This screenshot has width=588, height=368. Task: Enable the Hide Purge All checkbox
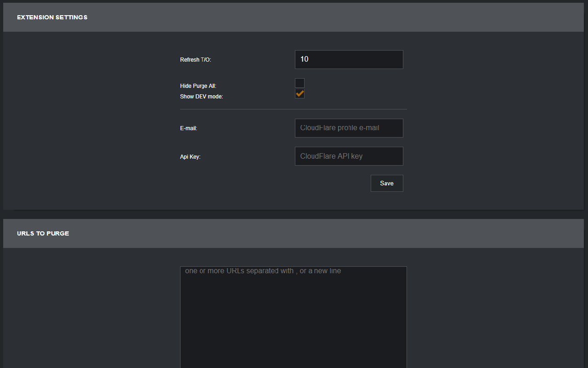pos(300,83)
